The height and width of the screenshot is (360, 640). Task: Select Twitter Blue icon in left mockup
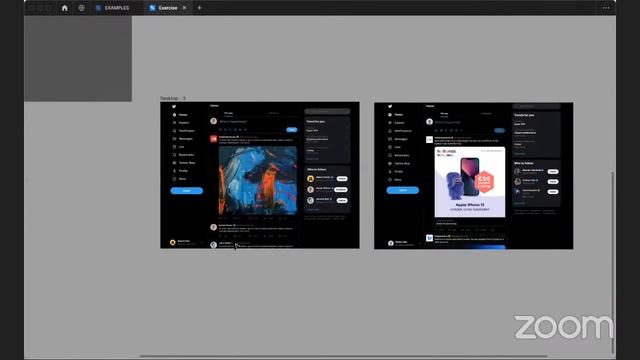(x=174, y=163)
